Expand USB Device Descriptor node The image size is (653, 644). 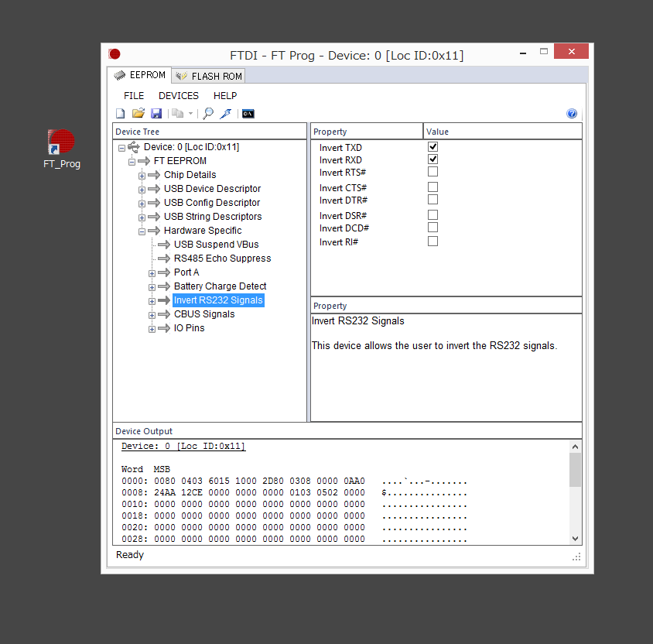click(142, 190)
